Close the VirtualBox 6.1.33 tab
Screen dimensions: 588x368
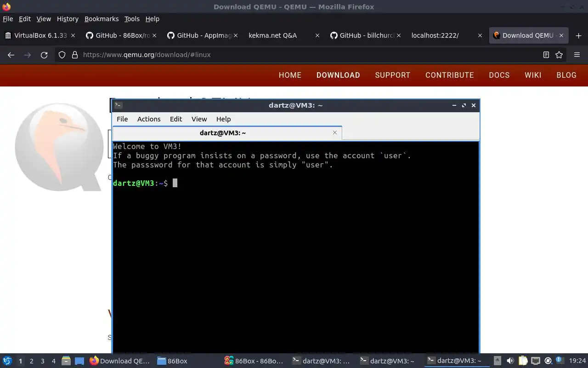point(73,35)
